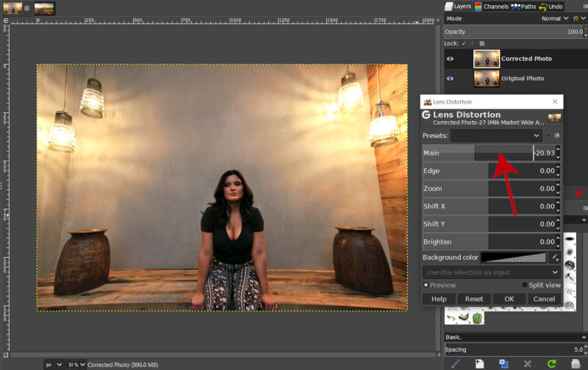Click the Lens Distortion dialog preview thumbnail
This screenshot has height=370, width=588.
click(555, 118)
